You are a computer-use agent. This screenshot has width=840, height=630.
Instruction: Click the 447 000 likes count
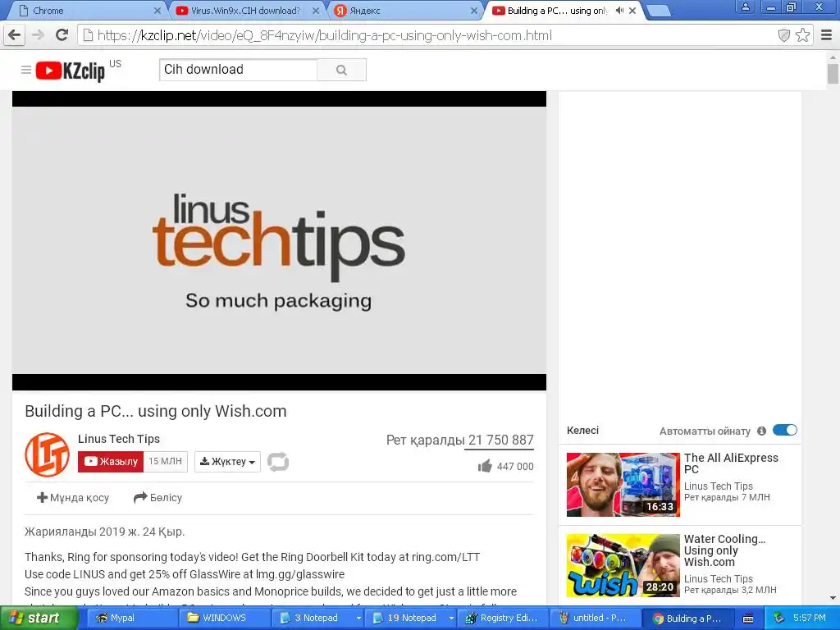pos(515,467)
